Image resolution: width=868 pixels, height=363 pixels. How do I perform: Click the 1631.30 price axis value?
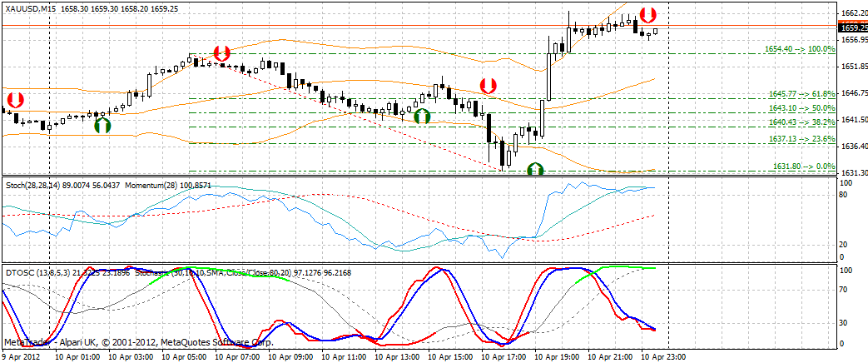click(x=853, y=173)
